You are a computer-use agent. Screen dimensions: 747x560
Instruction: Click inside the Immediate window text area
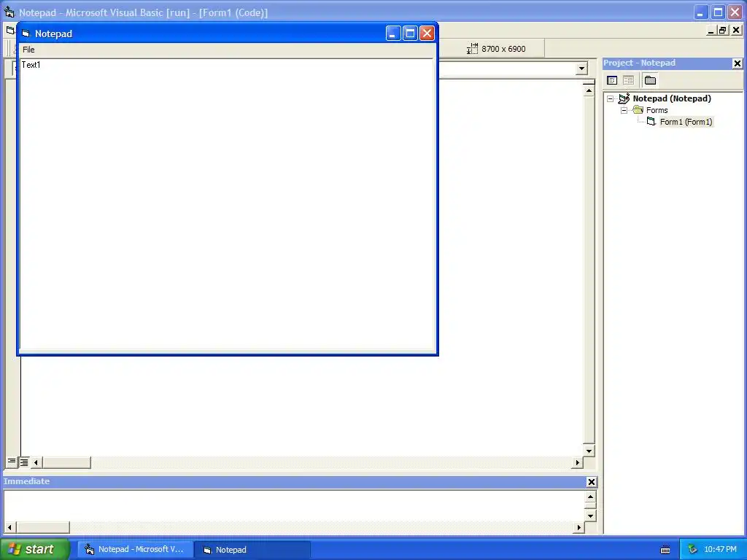[294, 506]
